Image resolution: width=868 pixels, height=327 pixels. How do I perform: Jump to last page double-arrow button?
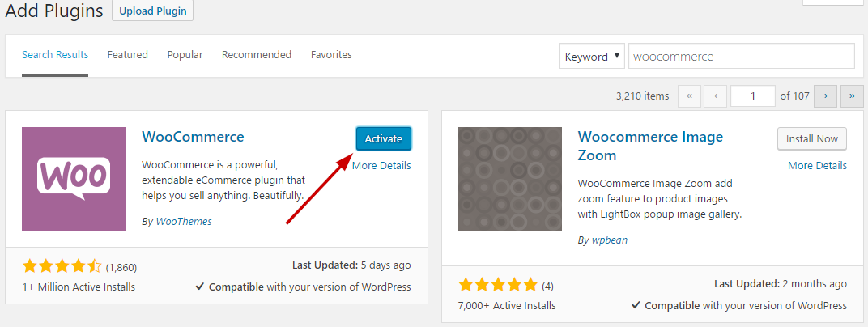852,96
